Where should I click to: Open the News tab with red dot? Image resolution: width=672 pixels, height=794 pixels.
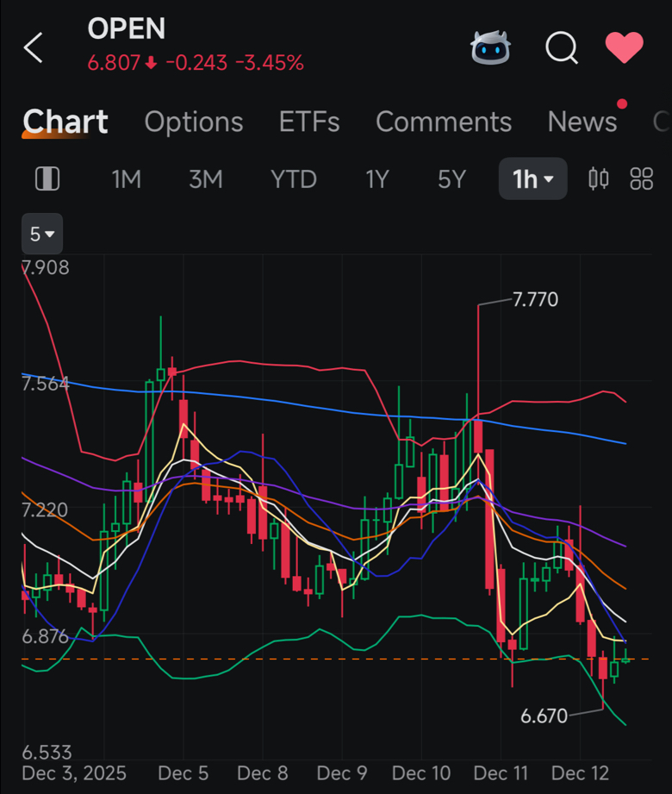click(x=582, y=122)
